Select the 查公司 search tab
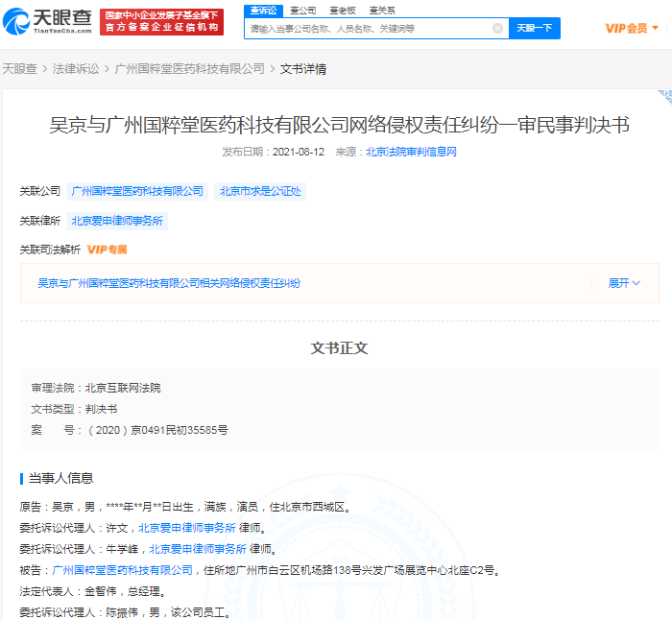Viewport: 672px width, 620px height. tap(303, 11)
